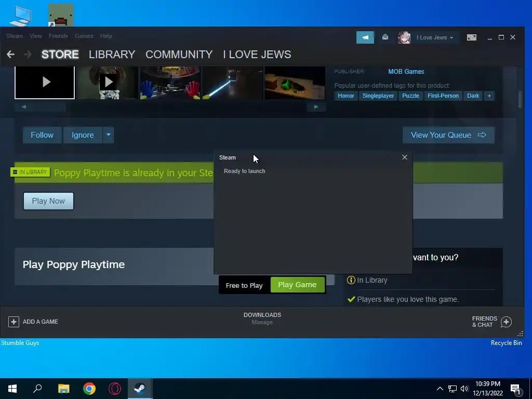Open the taskbar search icon
The height and width of the screenshot is (399, 532).
37,389
